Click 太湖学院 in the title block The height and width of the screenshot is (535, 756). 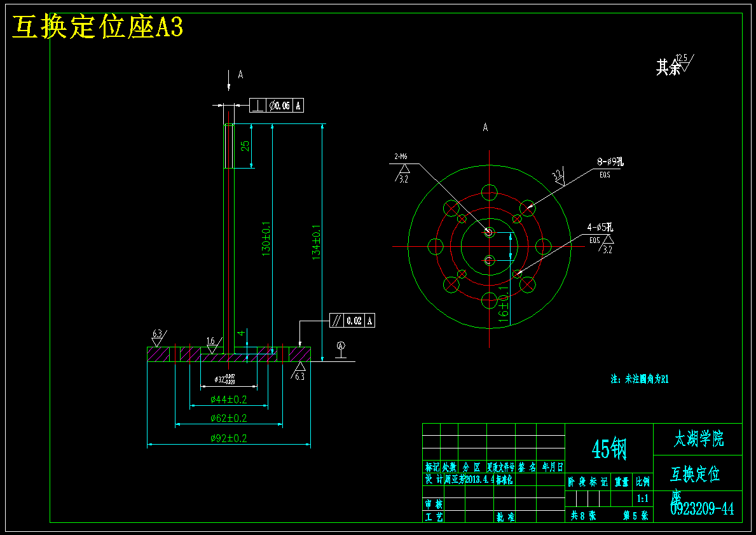pyautogui.click(x=699, y=439)
